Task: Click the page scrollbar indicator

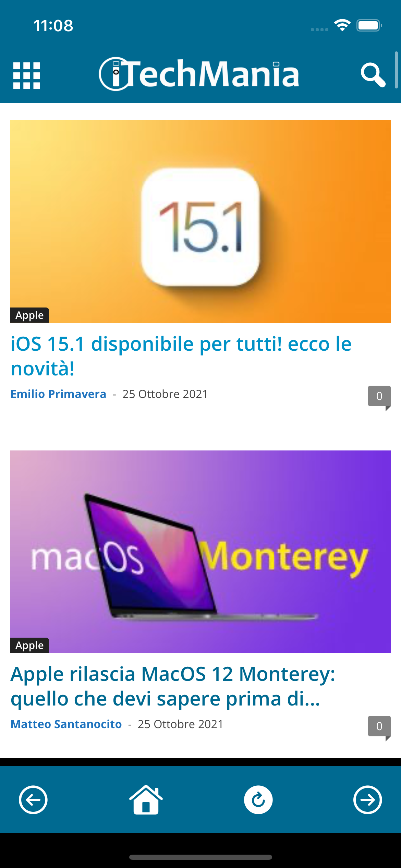Action: [396, 70]
